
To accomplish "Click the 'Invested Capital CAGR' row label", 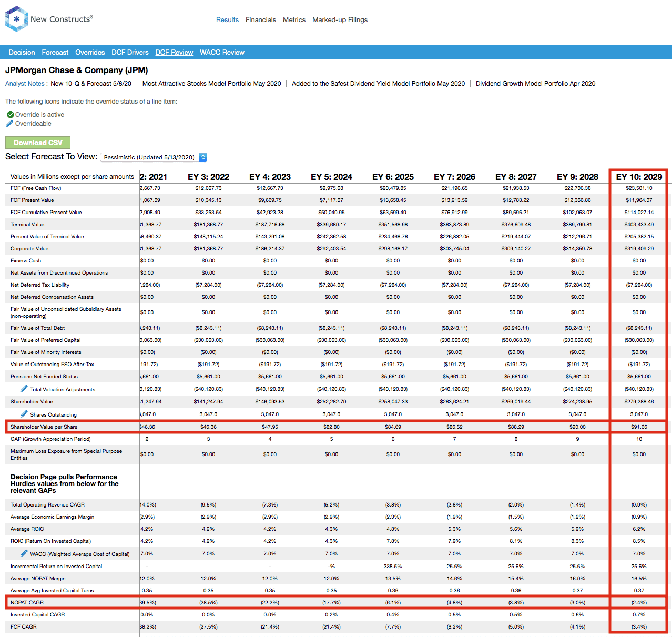I will click(38, 615).
